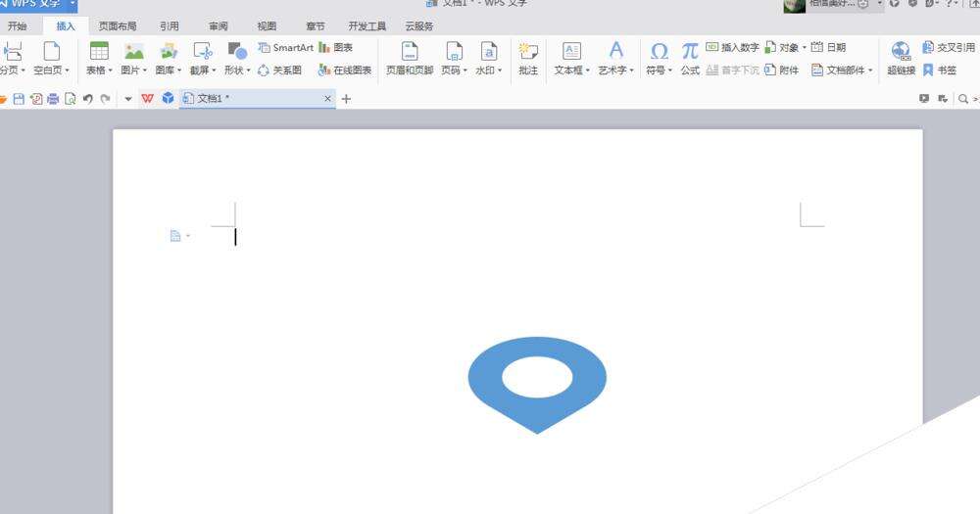Image resolution: width=980 pixels, height=514 pixels.
Task: Click the 表格 table icon
Action: [x=99, y=51]
